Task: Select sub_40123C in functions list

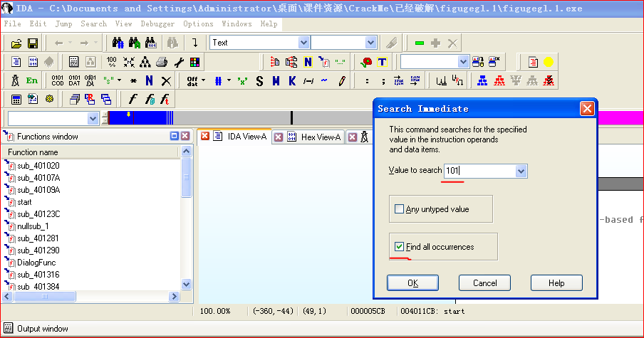Action: coord(38,214)
